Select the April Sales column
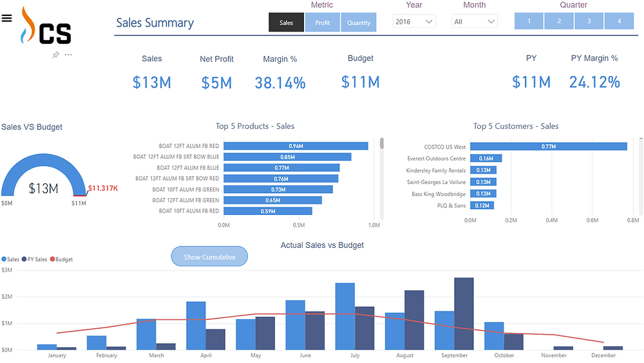Image resolution: width=644 pixels, height=363 pixels. 196,326
